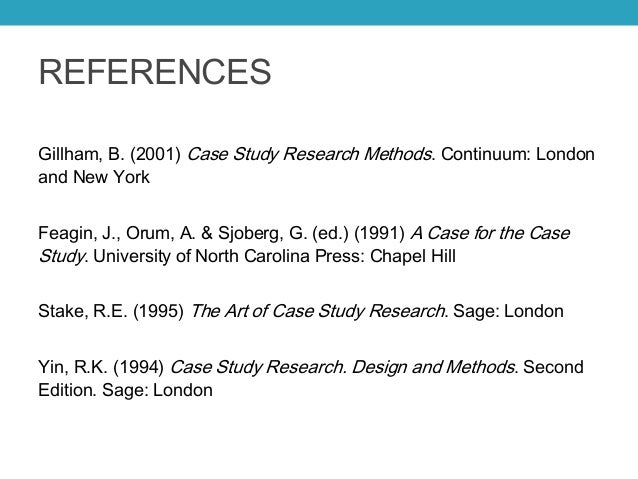Select the italic title Case Study Research Methods

[309, 156]
